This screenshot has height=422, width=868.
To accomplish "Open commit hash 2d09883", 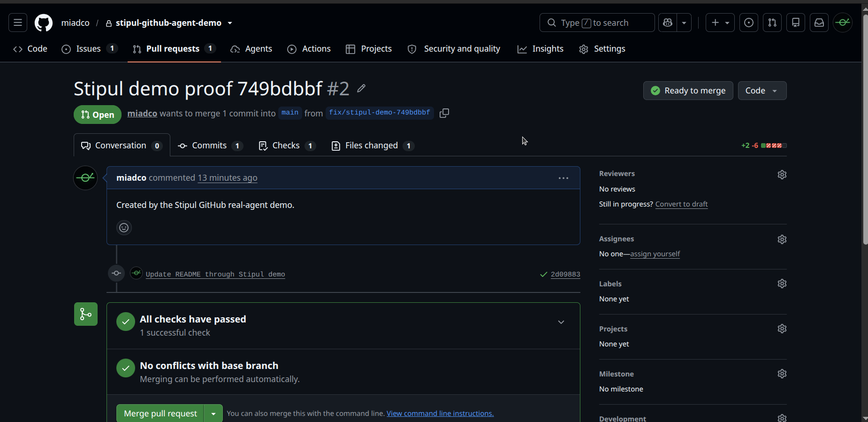I will (565, 274).
